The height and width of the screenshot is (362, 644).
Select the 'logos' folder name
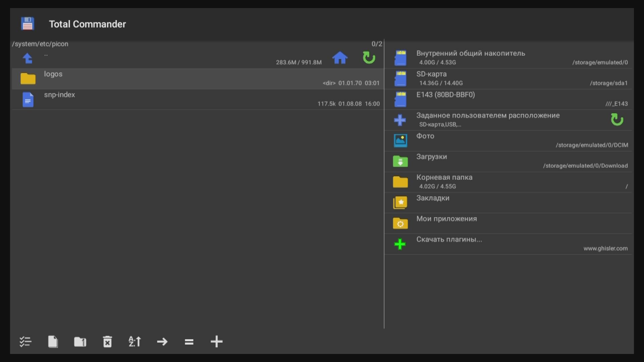[x=53, y=74]
